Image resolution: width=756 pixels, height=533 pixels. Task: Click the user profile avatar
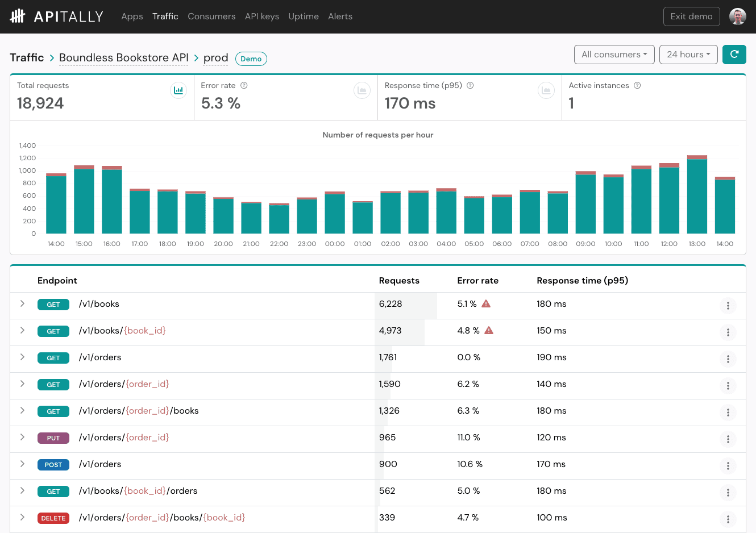[x=737, y=16]
